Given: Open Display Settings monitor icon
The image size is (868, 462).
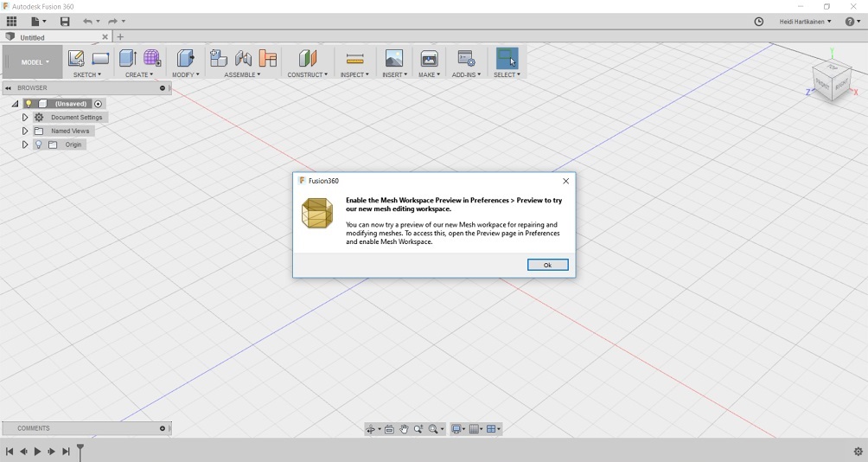Looking at the screenshot, I should click(x=458, y=429).
